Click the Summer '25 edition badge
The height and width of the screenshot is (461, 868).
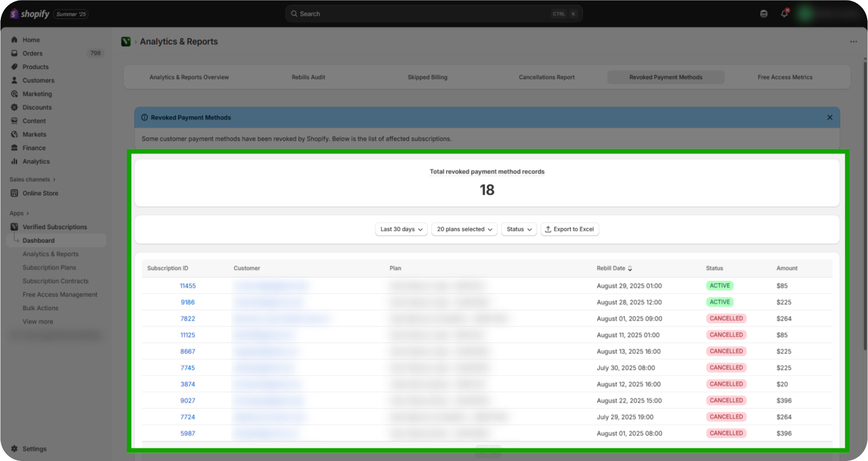click(x=71, y=14)
